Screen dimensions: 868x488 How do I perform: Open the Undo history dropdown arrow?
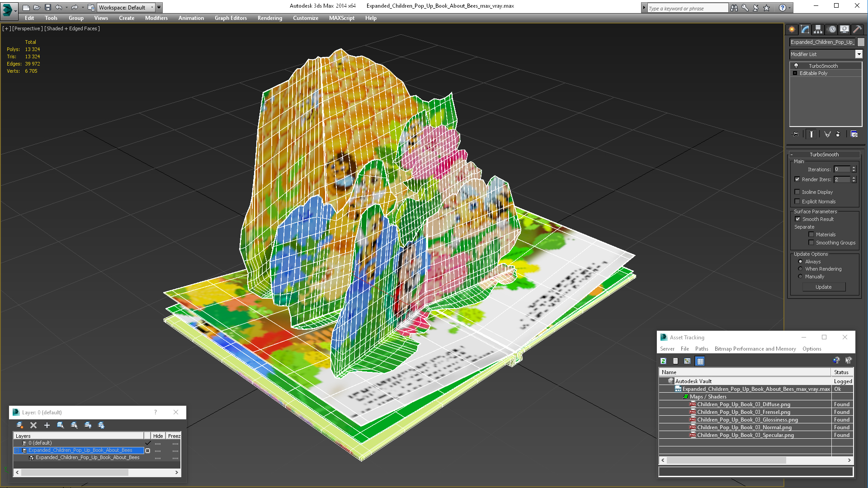pos(66,7)
